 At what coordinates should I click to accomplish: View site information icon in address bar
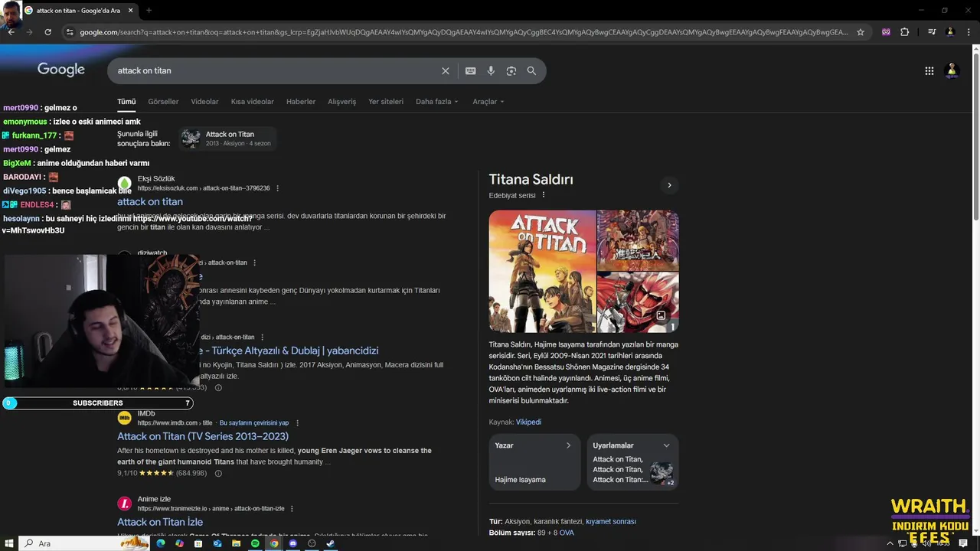point(70,32)
